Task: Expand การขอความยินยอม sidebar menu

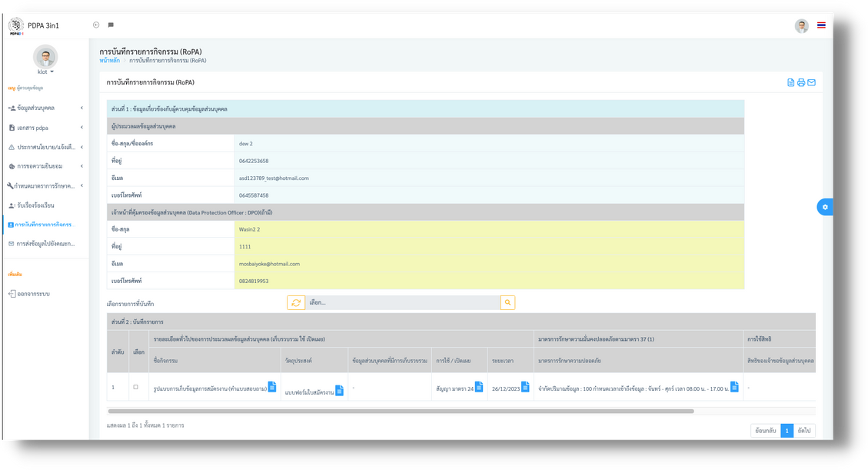Action: [45, 166]
